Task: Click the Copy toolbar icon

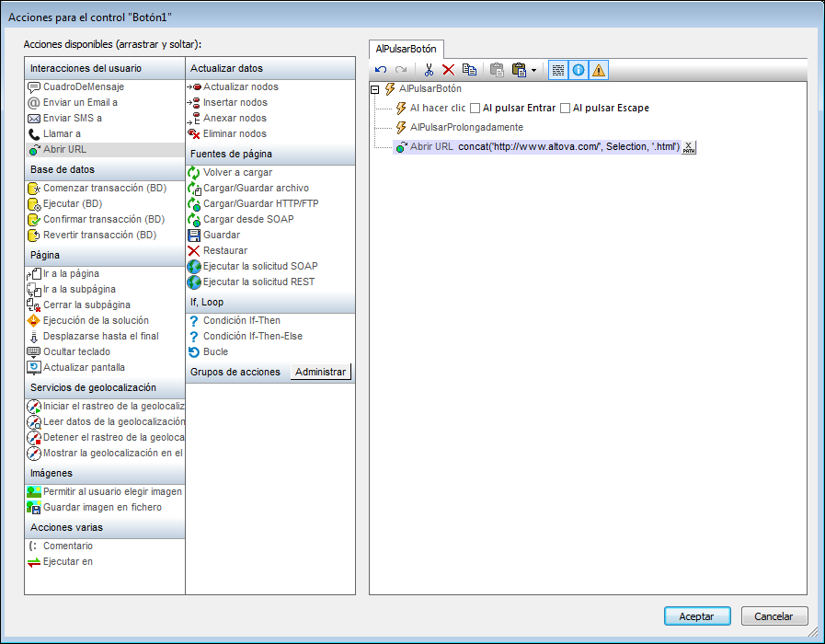Action: [469, 69]
